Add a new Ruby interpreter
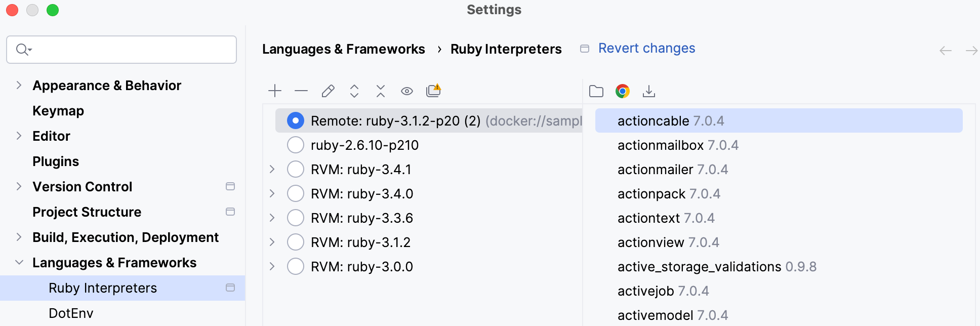The height and width of the screenshot is (326, 980). 274,91
